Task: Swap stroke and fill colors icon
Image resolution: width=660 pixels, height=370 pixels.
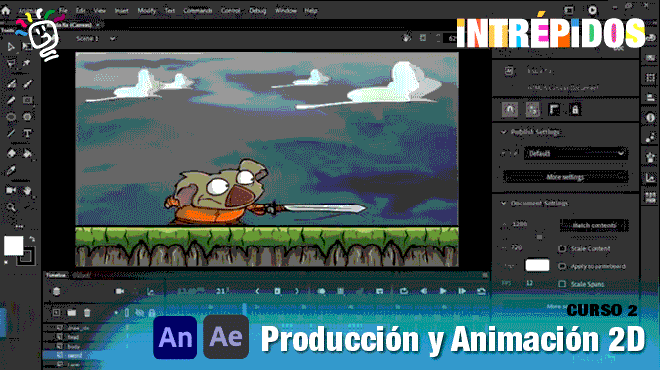Action: point(32,239)
